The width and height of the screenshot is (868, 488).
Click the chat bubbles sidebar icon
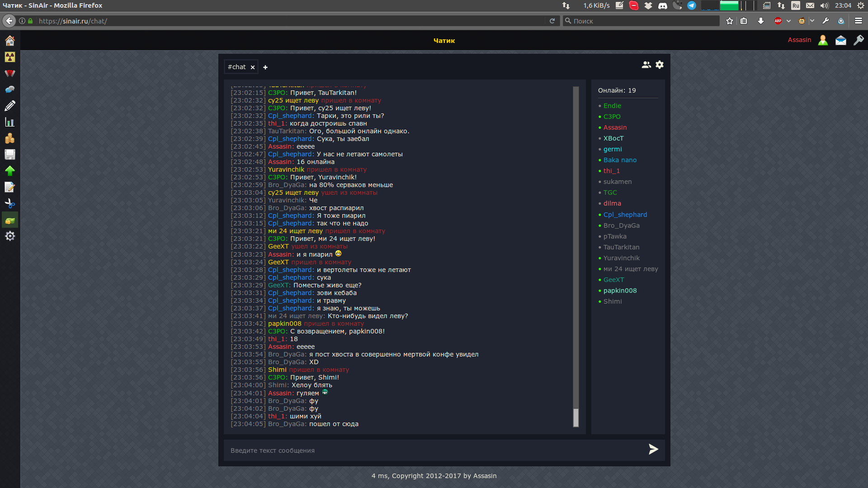coord(9,89)
